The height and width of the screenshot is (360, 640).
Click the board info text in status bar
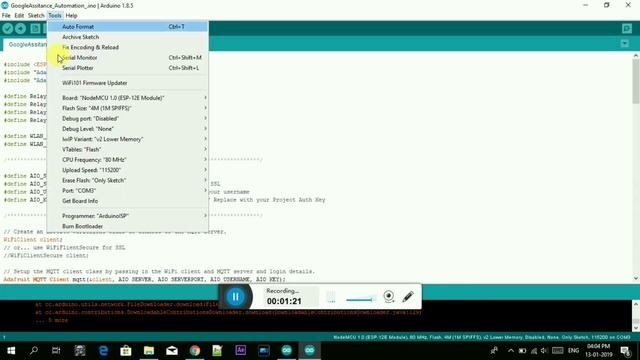pyautogui.click(x=482, y=337)
